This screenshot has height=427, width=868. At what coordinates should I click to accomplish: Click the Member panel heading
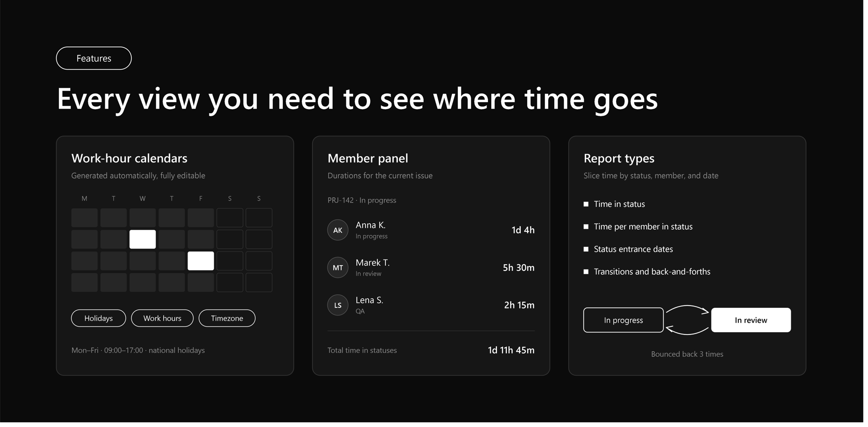[368, 158]
